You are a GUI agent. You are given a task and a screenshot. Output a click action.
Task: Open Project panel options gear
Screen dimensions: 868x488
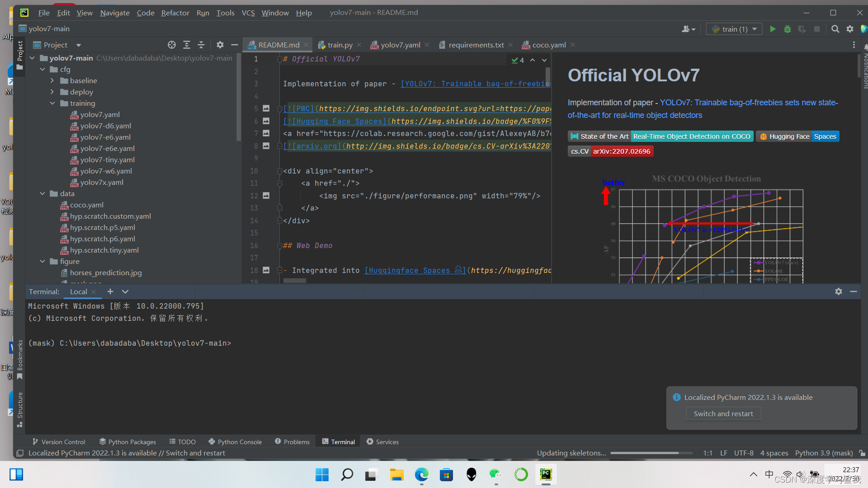pos(220,45)
